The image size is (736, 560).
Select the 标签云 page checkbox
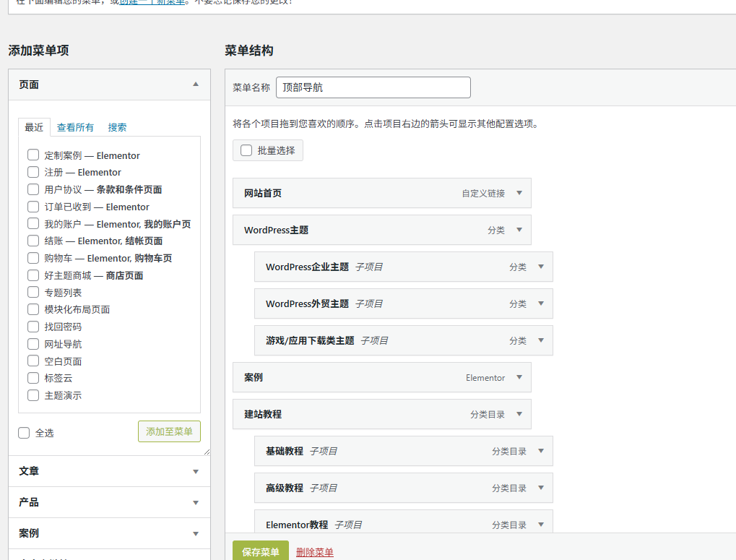33,378
